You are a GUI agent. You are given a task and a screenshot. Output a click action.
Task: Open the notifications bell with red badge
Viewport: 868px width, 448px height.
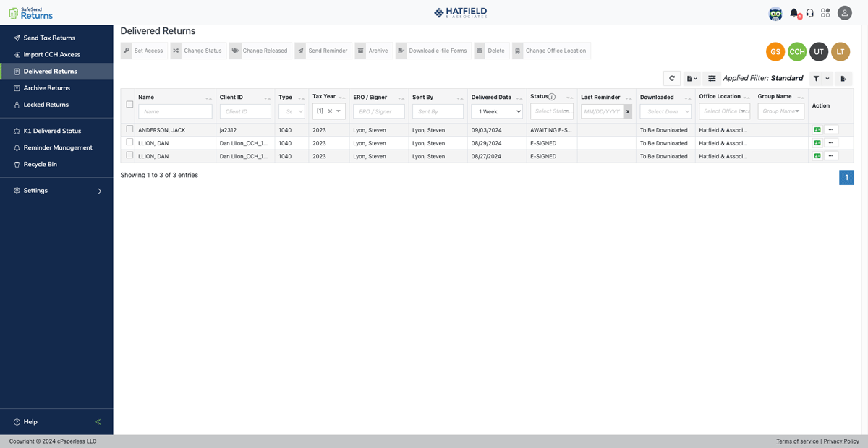pyautogui.click(x=795, y=12)
